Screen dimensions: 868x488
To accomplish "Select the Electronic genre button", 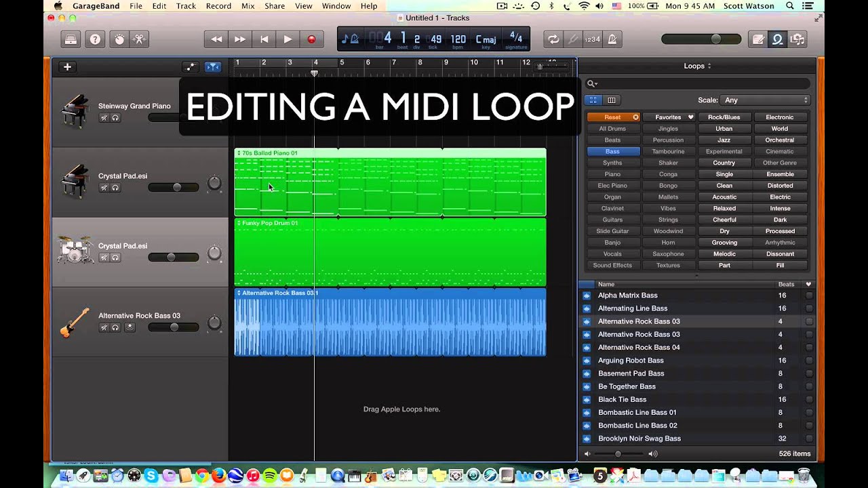I will pos(780,117).
